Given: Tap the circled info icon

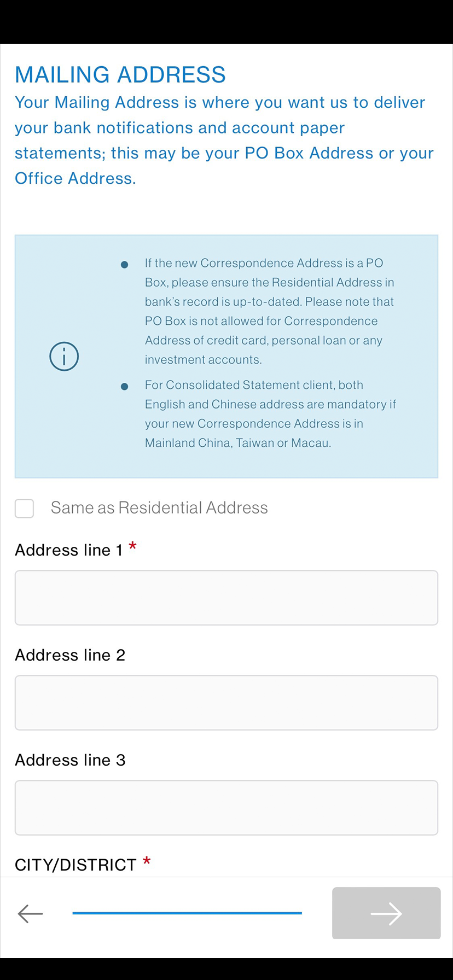Looking at the screenshot, I should click(64, 356).
